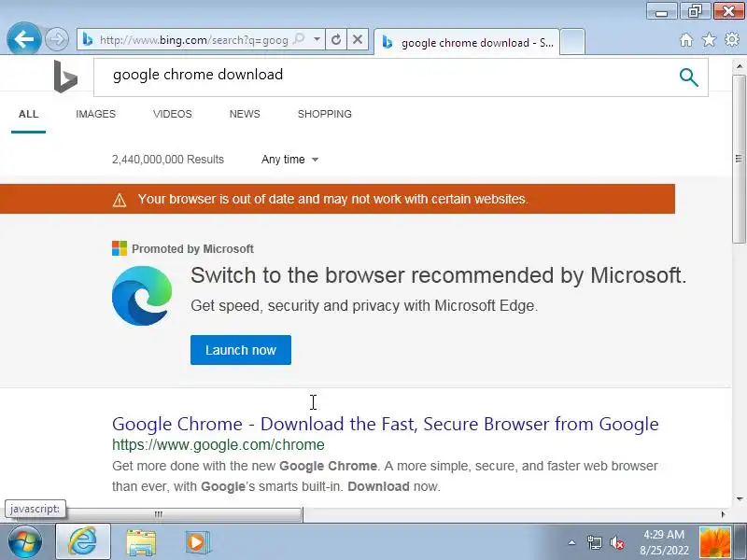Click the muted volume tray icon
The image size is (747, 560).
(x=617, y=542)
